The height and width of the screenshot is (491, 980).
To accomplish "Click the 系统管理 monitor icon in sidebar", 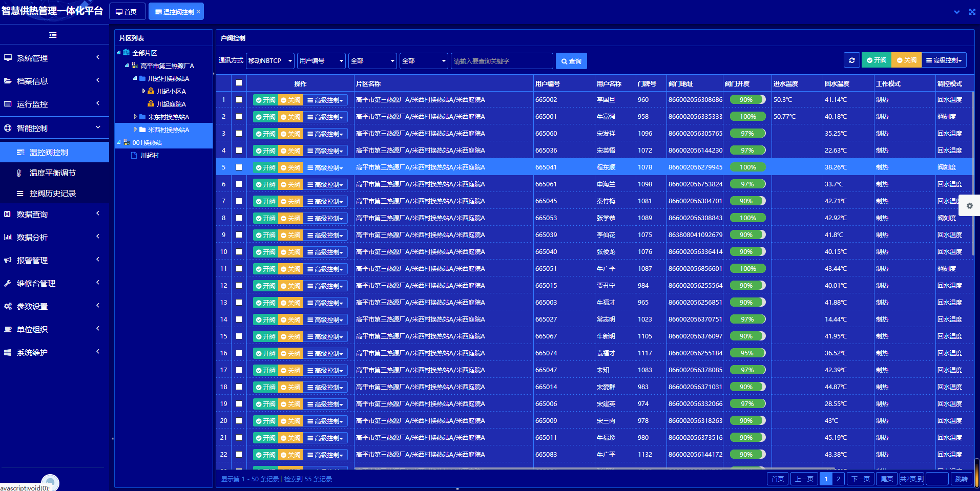I will pos(8,58).
